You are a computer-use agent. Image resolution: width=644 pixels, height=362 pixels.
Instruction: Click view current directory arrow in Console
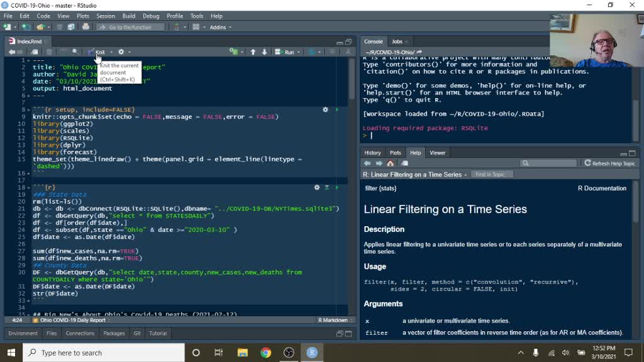pos(419,52)
